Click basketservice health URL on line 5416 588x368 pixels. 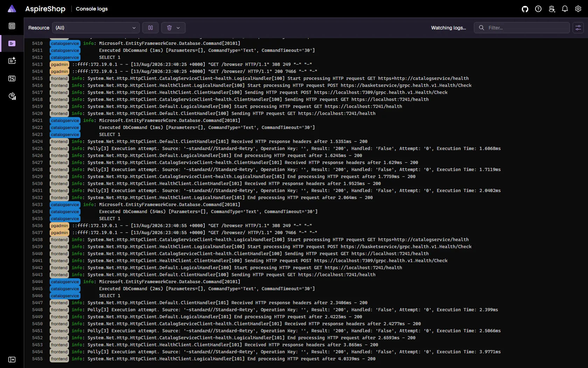pyautogui.click(x=406, y=86)
